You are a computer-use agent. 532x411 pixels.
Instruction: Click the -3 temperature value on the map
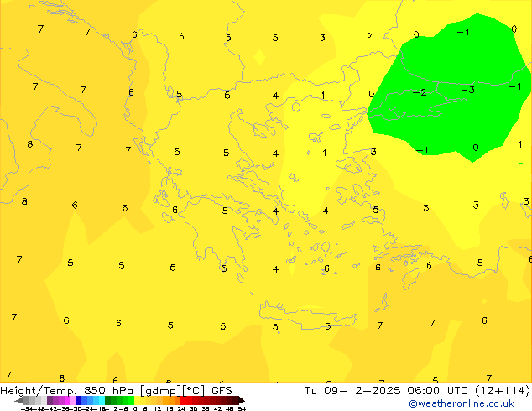(467, 91)
